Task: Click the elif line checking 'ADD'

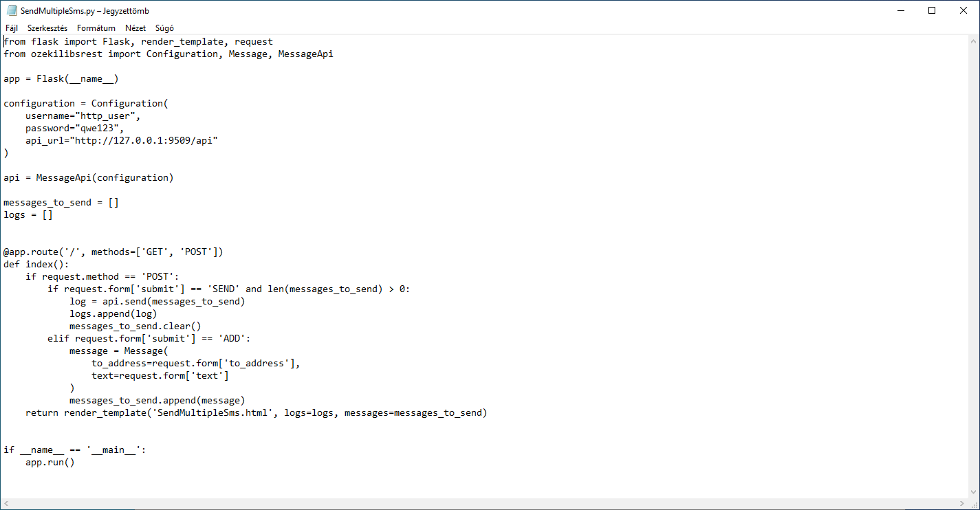Action: click(149, 338)
